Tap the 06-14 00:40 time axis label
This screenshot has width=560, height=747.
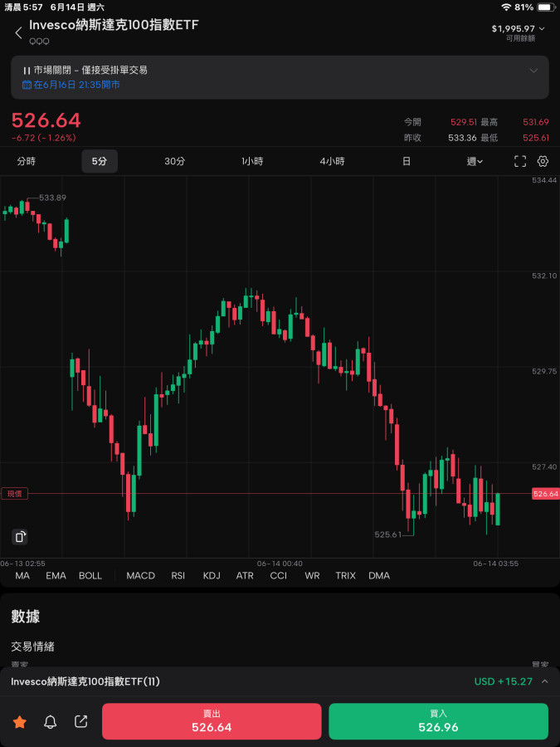[280, 564]
